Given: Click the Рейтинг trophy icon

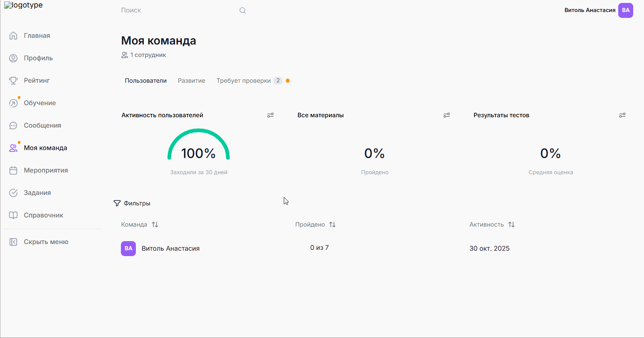Looking at the screenshot, I should click(x=13, y=81).
